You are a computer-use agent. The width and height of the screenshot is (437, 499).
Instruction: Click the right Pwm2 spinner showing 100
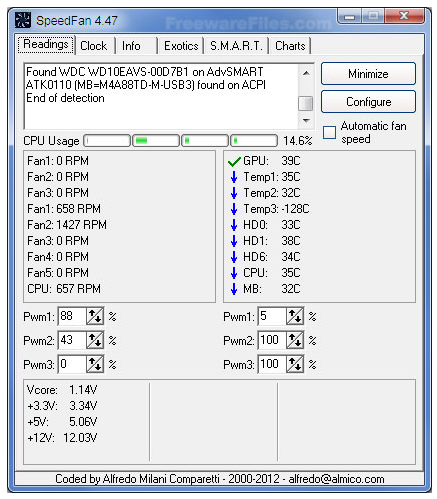pos(295,340)
